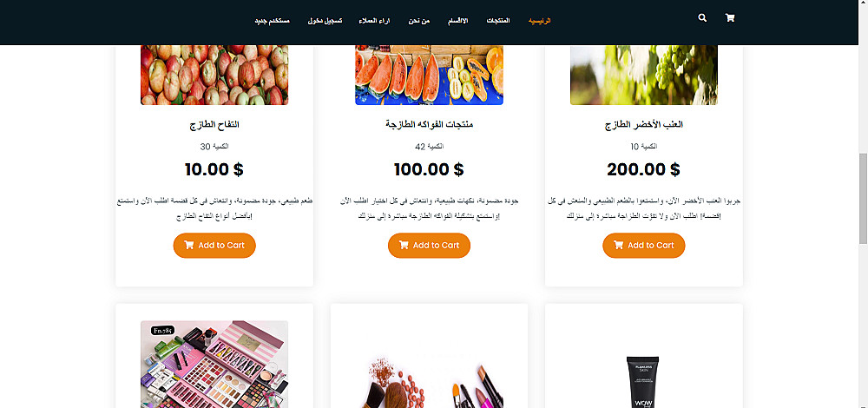Open الاقسام menu item
The image size is (868, 408).
pyautogui.click(x=457, y=21)
